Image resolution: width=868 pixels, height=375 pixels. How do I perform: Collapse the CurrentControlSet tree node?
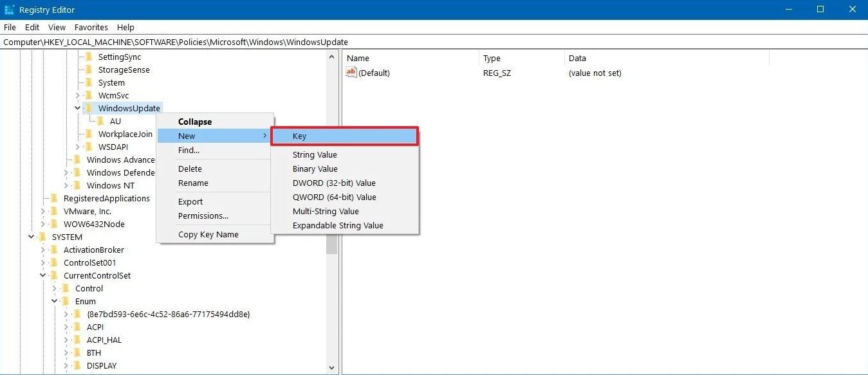pyautogui.click(x=42, y=275)
